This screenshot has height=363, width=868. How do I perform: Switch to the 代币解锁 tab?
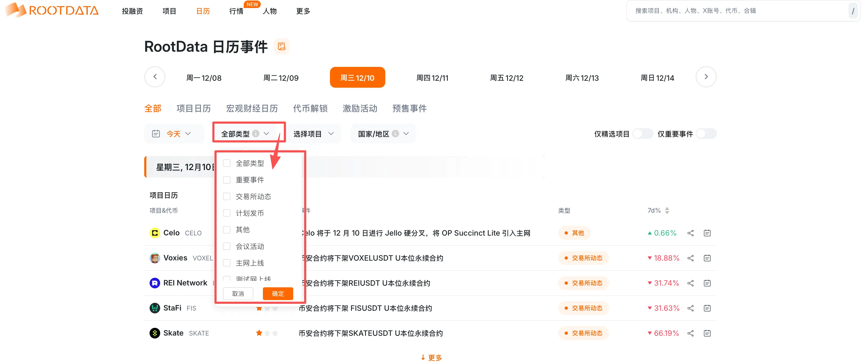pyautogui.click(x=310, y=109)
